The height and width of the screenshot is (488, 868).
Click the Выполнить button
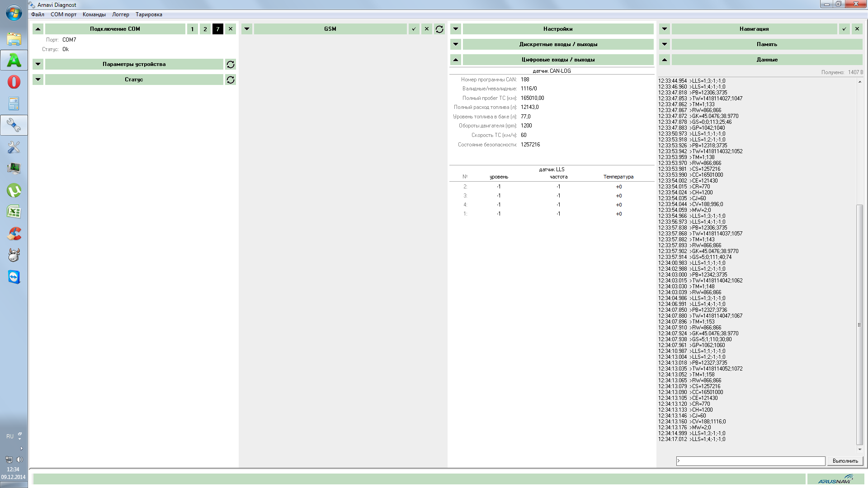click(x=845, y=461)
